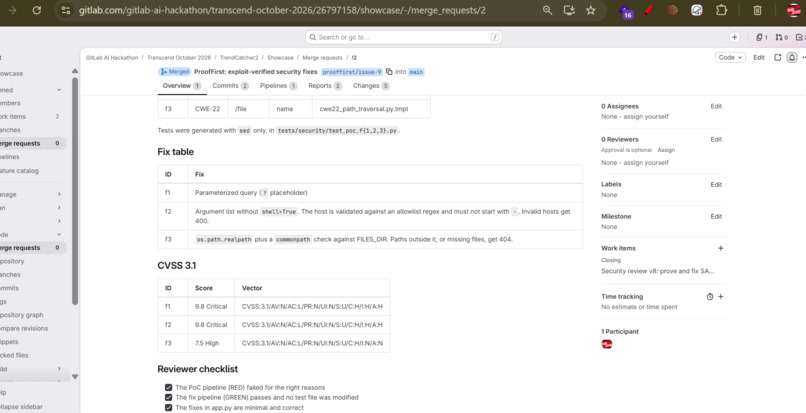
Task: Toggle 'fixes in app.py are minimal' checkbox
Action: (x=168, y=408)
